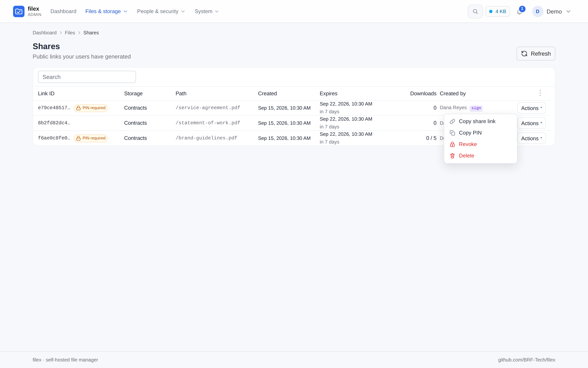The width and height of the screenshot is (588, 368).
Task: Click the Refresh button
Action: pos(536,54)
